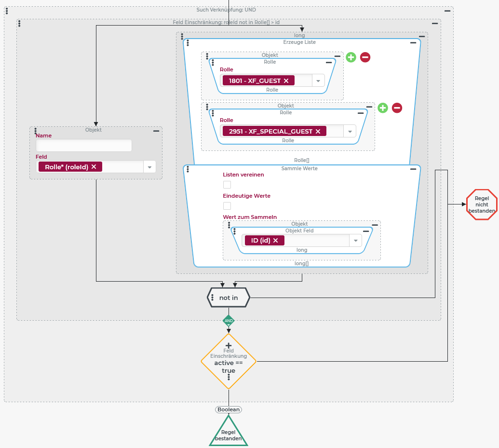Click red minus next to XF_GUEST object
The height and width of the screenshot is (448, 499).
pyautogui.click(x=365, y=57)
